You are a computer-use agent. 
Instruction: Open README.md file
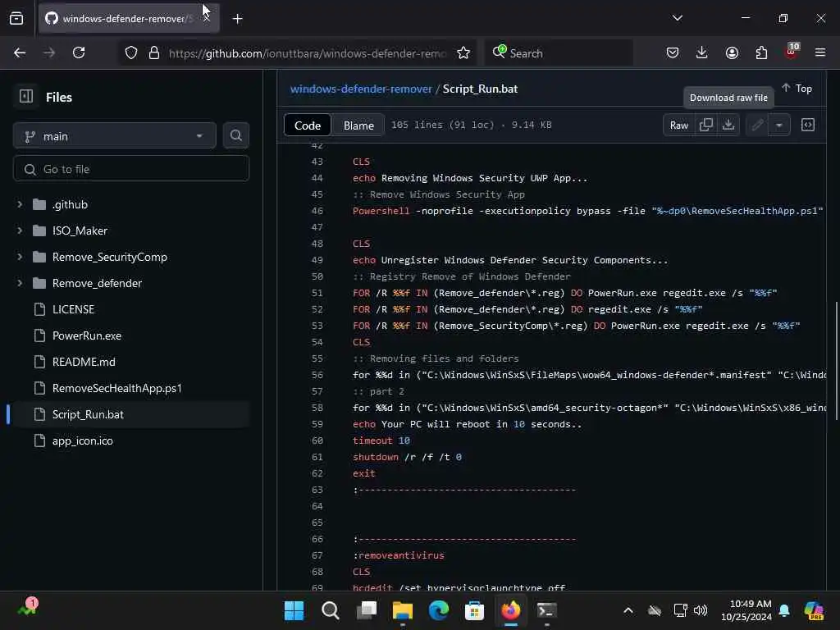(84, 362)
